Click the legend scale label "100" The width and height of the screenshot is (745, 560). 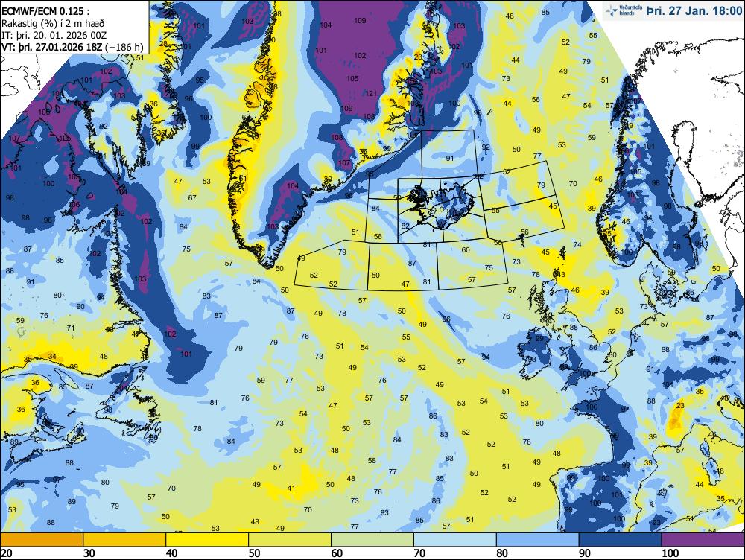point(670,553)
